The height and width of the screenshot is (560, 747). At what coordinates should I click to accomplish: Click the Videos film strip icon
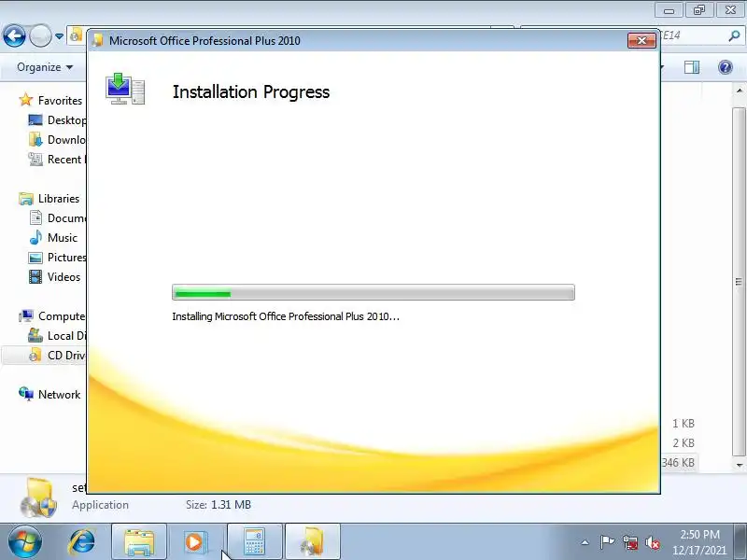click(x=35, y=276)
